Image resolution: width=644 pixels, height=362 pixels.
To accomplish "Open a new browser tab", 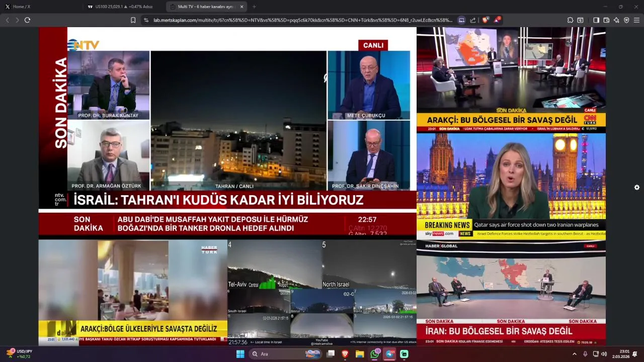I will [254, 7].
